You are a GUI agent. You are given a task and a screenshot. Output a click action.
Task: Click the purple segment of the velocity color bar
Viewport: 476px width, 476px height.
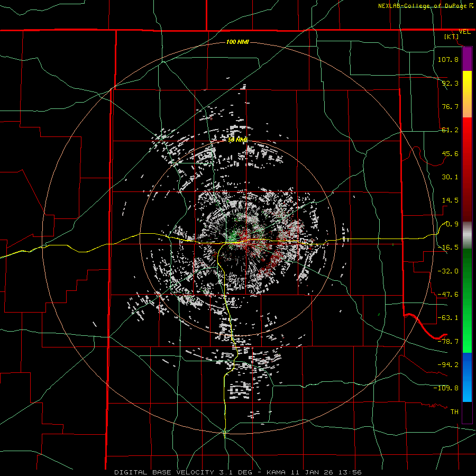point(467,59)
